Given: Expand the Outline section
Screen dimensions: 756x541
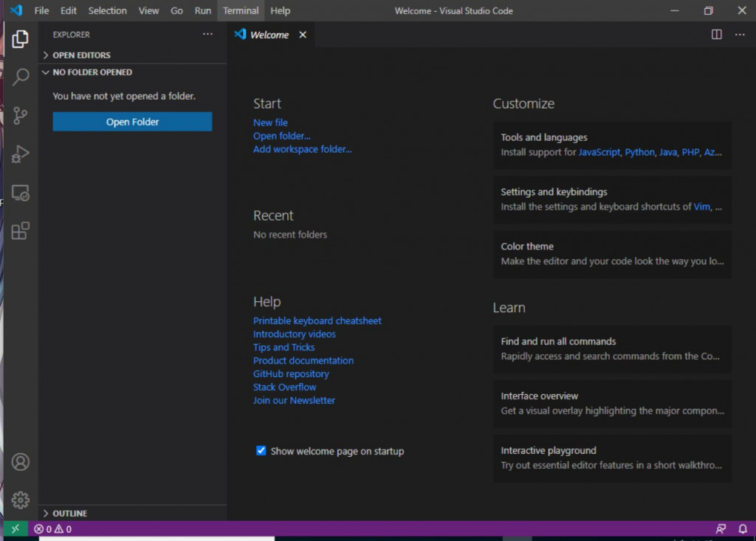Looking at the screenshot, I should tap(132, 513).
